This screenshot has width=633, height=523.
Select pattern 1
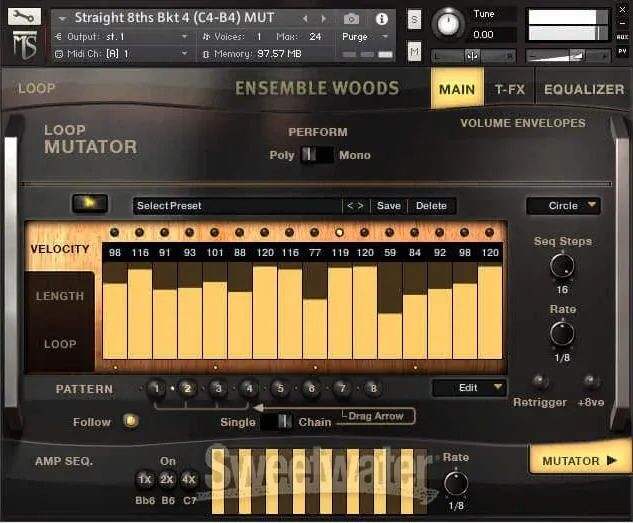[156, 389]
